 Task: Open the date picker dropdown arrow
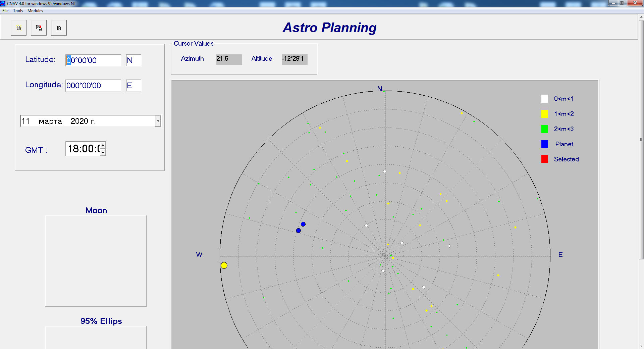[158, 121]
